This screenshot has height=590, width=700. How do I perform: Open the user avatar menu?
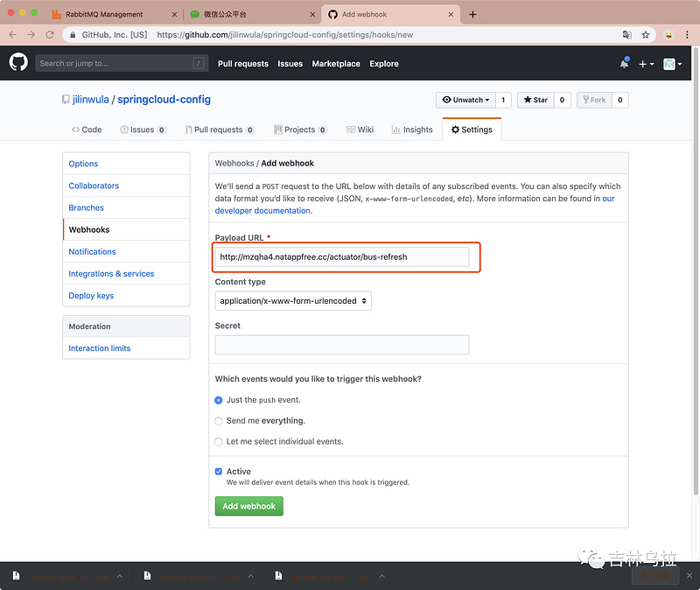coord(672,64)
